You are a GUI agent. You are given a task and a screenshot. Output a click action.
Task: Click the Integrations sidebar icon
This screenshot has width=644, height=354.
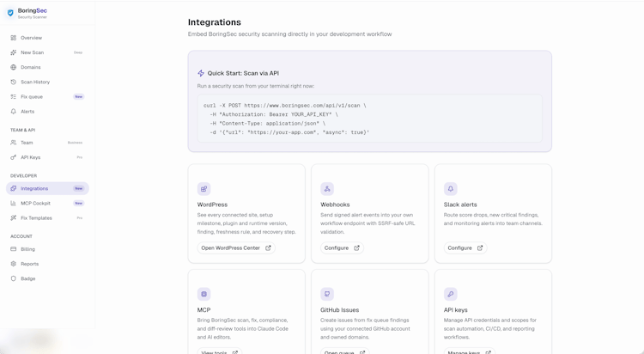pyautogui.click(x=13, y=189)
